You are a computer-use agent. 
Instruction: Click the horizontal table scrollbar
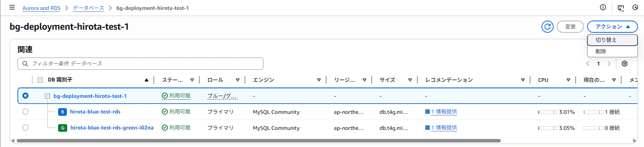[x=259, y=141]
